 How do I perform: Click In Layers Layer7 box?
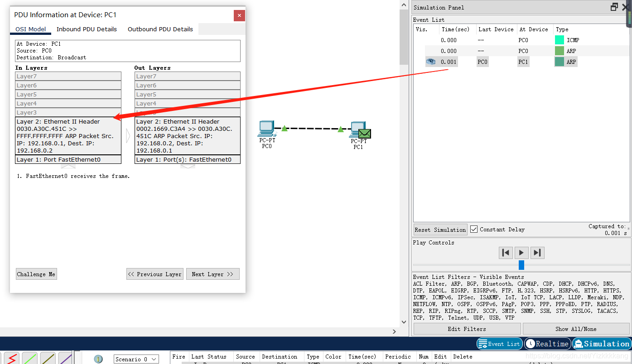[68, 76]
